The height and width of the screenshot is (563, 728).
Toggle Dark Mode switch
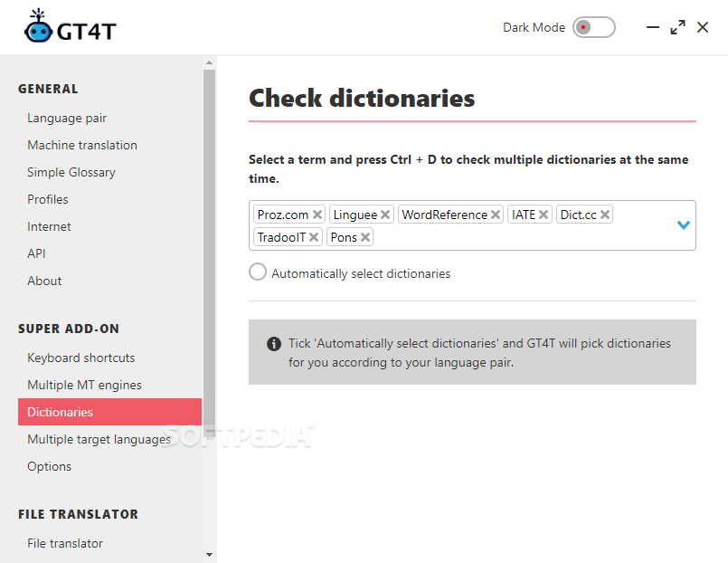(x=594, y=27)
